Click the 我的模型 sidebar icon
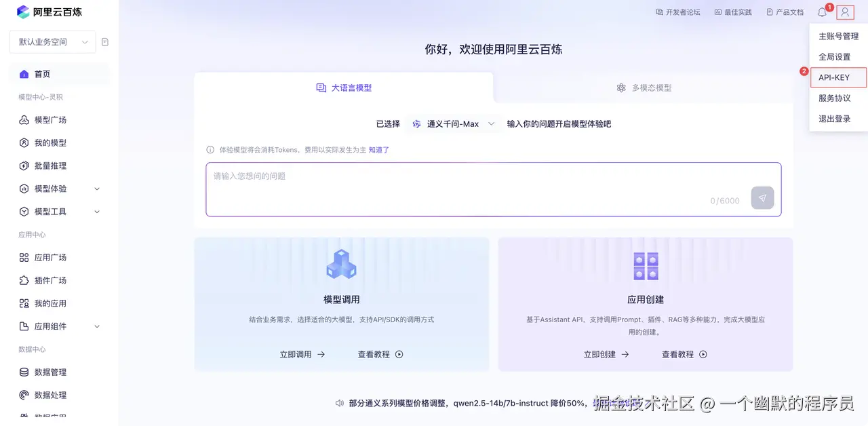This screenshot has width=868, height=426. pos(24,143)
